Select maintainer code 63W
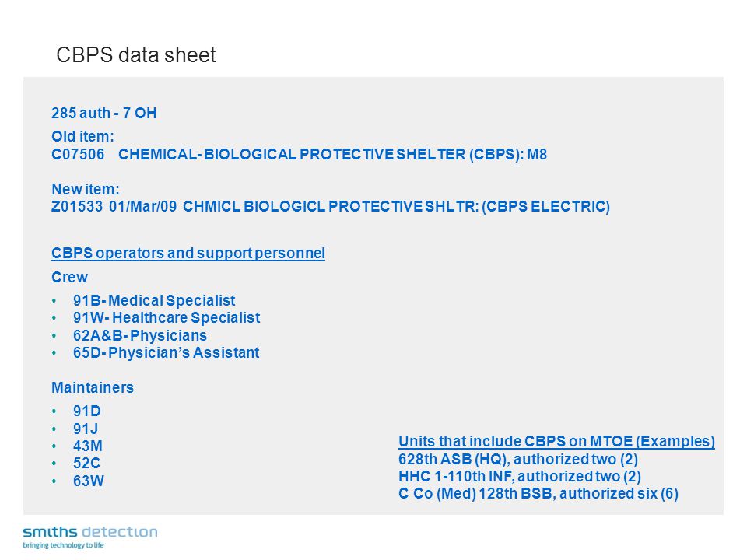747x560 pixels. [x=88, y=481]
